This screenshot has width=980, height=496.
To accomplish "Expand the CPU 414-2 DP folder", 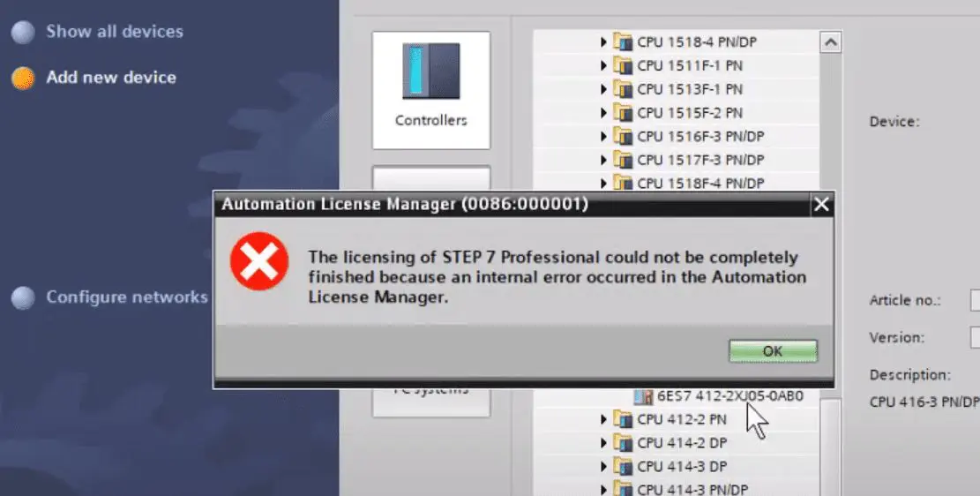I will tap(603, 443).
